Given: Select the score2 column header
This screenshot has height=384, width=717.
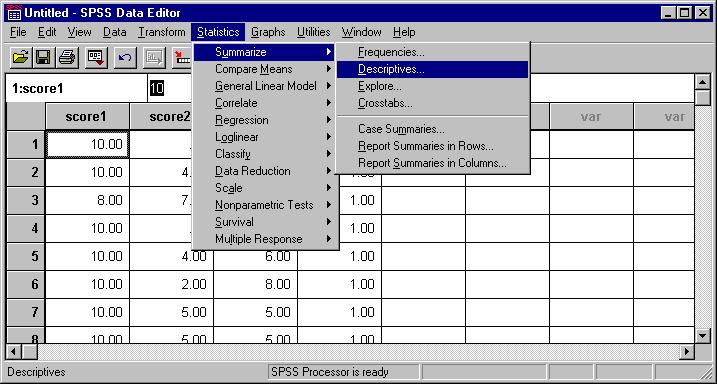Looking at the screenshot, I should coord(161,117).
